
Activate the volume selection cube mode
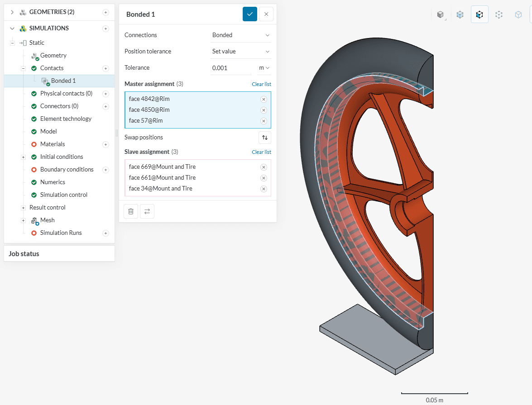tap(460, 14)
